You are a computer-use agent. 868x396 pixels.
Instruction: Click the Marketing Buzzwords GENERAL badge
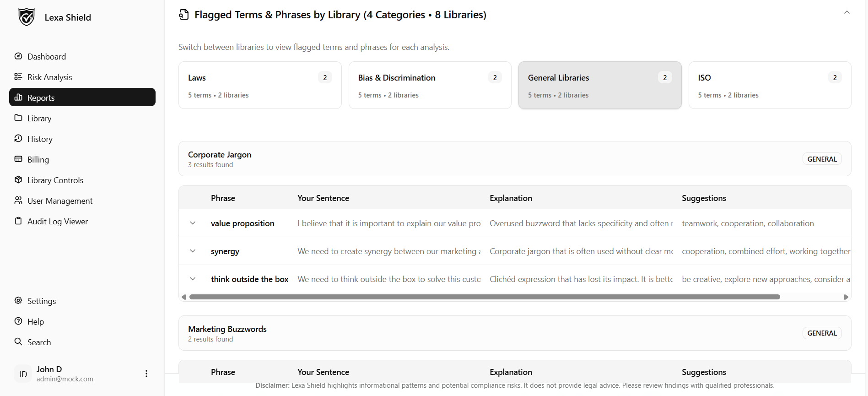tap(822, 333)
